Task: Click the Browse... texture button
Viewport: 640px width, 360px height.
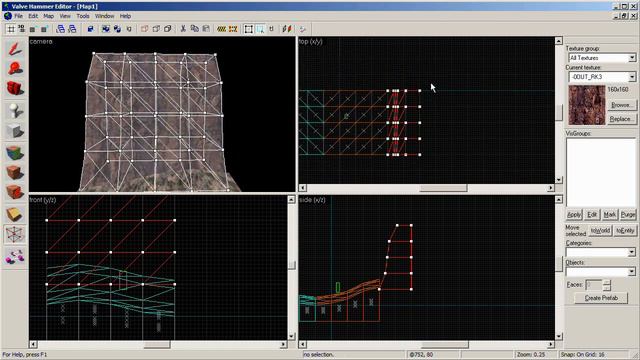Action: (621, 105)
